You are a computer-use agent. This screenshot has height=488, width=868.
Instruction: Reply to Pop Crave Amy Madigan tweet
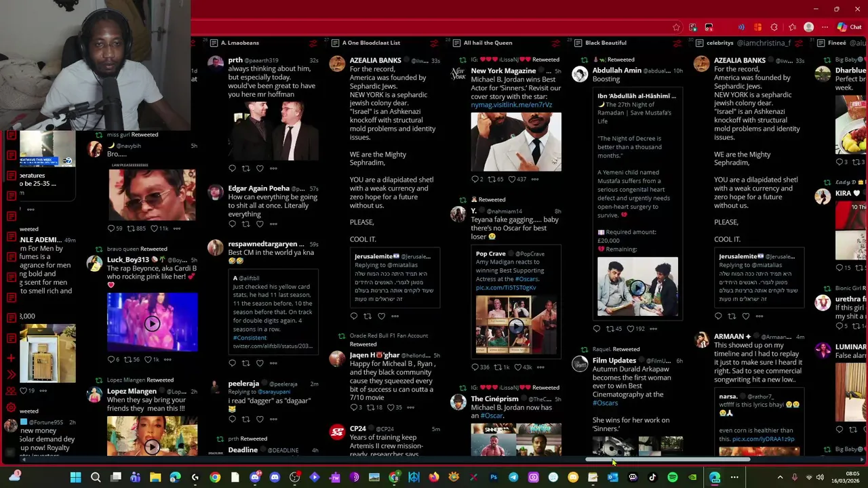pos(475,367)
